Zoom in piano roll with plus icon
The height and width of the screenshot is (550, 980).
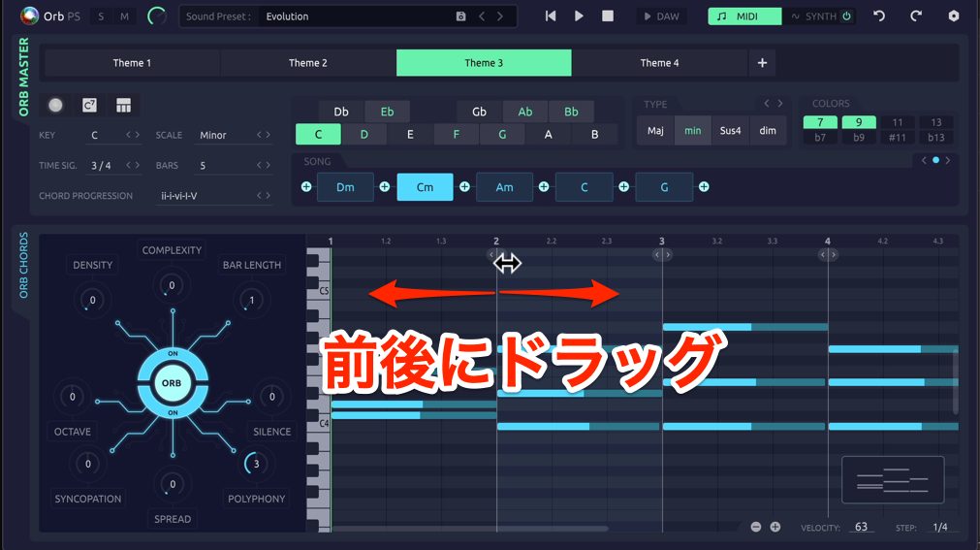[775, 527]
